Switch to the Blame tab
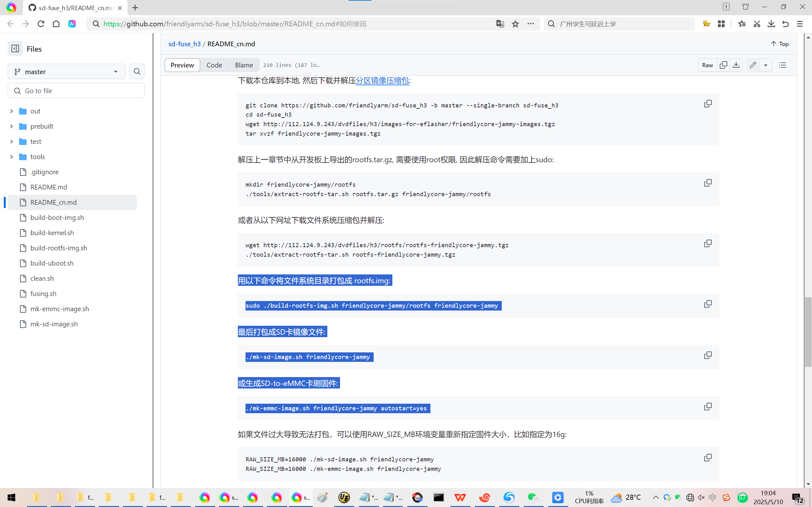The width and height of the screenshot is (812, 507). point(244,65)
